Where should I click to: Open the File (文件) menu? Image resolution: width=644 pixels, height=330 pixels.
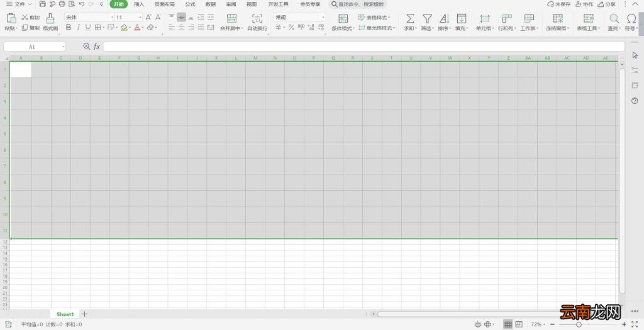[x=19, y=4]
